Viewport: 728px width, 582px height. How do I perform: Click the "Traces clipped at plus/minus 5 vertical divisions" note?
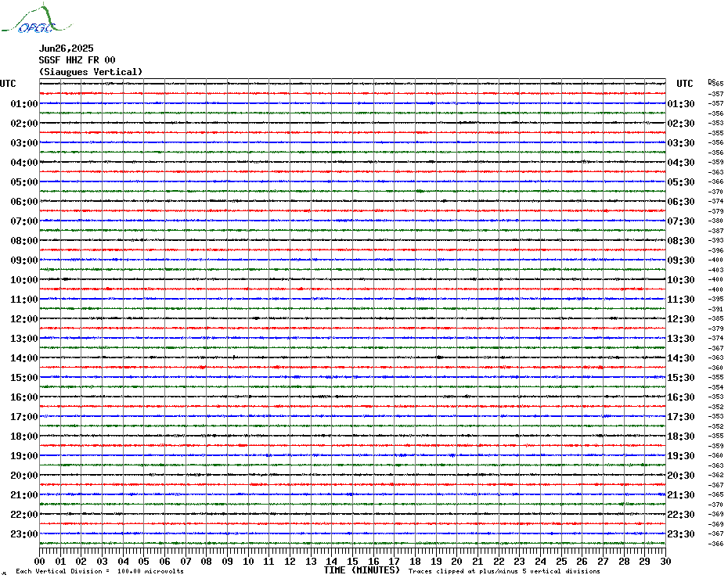click(504, 571)
